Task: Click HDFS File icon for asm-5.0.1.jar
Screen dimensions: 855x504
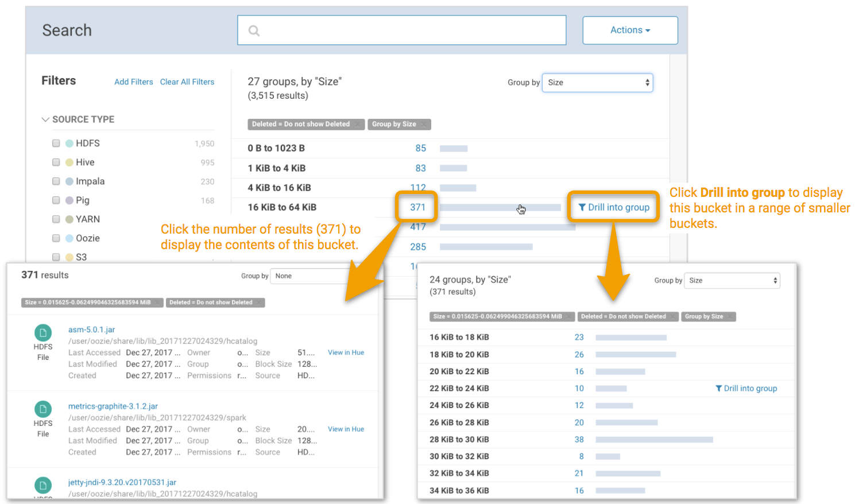Action: pyautogui.click(x=43, y=332)
